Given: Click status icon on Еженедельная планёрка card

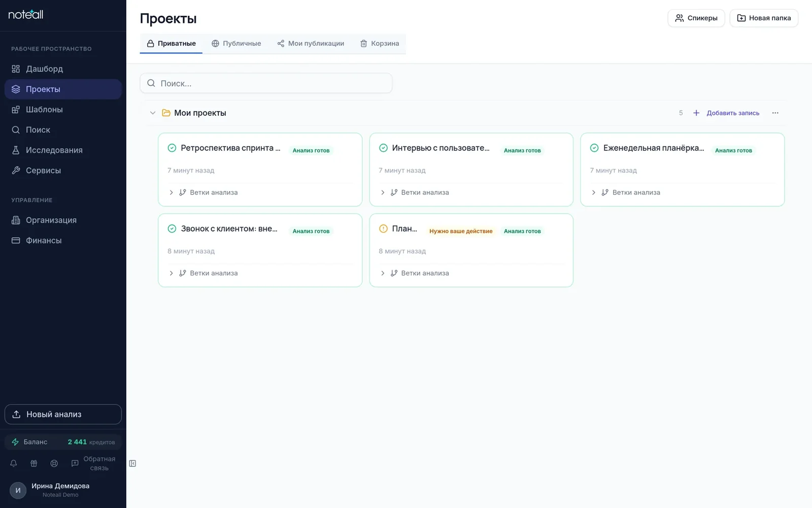Looking at the screenshot, I should [594, 148].
